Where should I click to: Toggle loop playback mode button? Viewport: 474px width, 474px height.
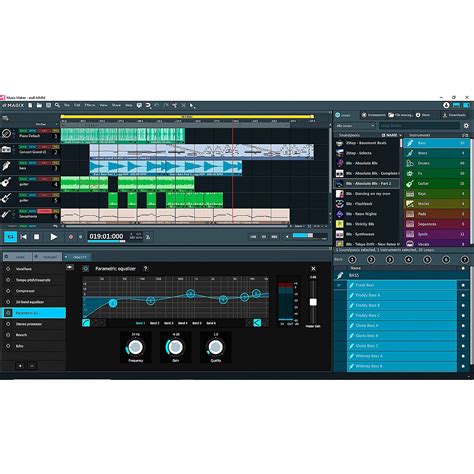10,237
